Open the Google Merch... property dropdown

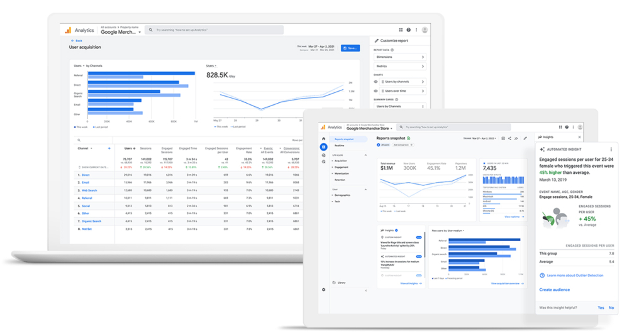121,32
